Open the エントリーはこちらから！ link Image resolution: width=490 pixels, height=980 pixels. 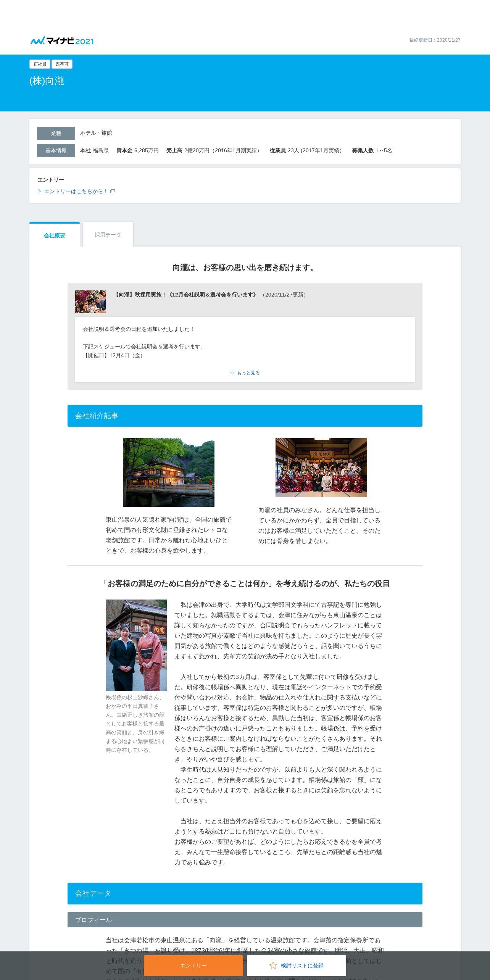[x=76, y=191]
